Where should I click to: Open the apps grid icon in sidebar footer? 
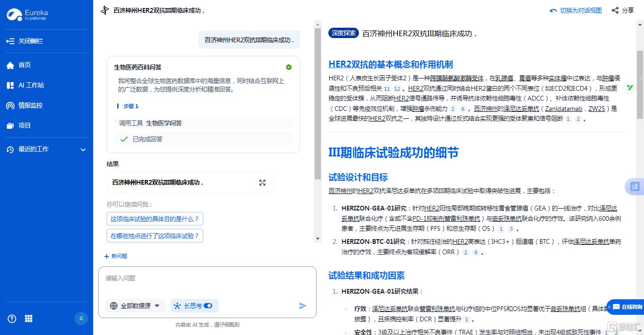(x=28, y=319)
